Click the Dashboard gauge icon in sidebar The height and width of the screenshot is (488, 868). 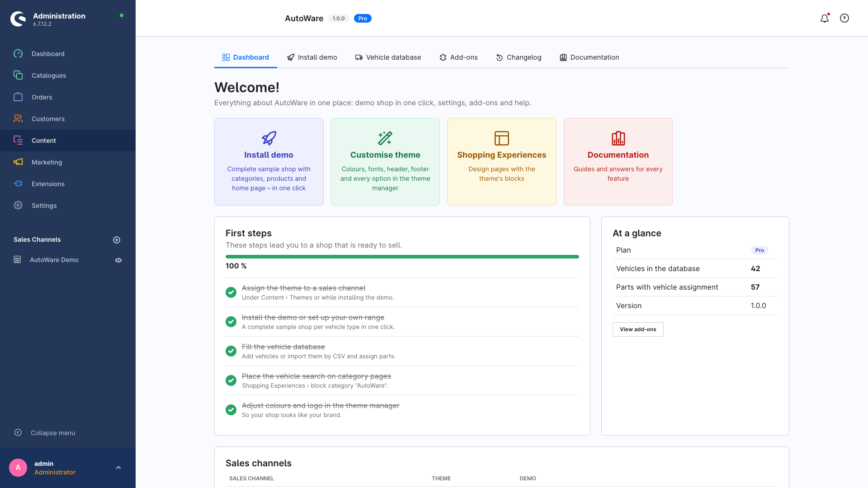click(18, 54)
